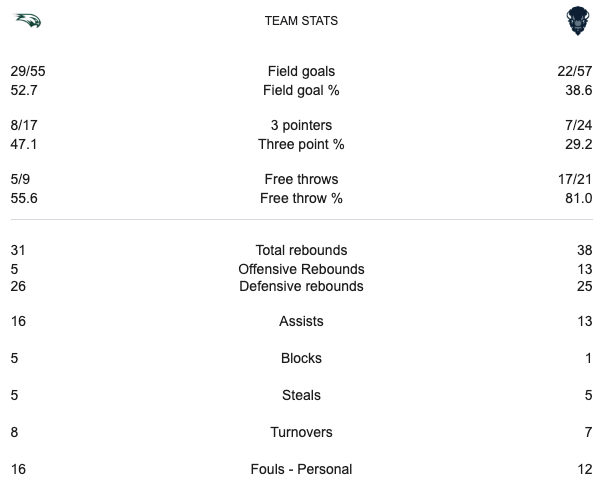
Task: Click the TEAM STATS heading
Action: click(301, 20)
